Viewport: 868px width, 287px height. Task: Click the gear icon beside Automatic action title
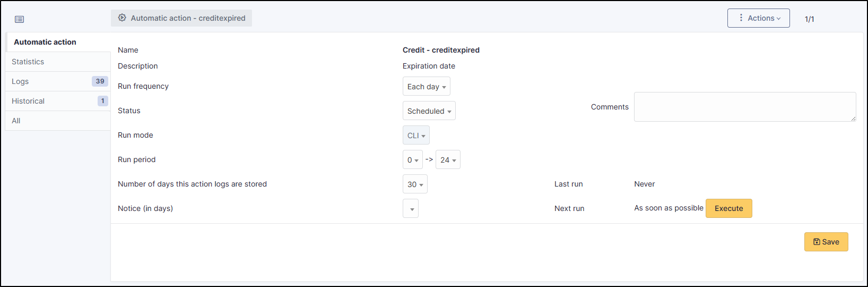pyautogui.click(x=122, y=18)
